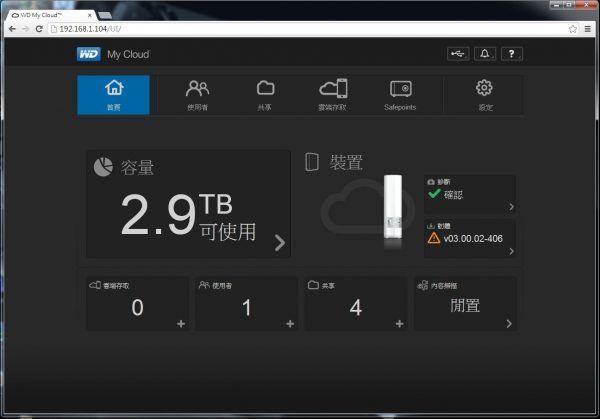Image resolution: width=600 pixels, height=419 pixels.
Task: Click the cloud access count 0
Action: pyautogui.click(x=137, y=308)
